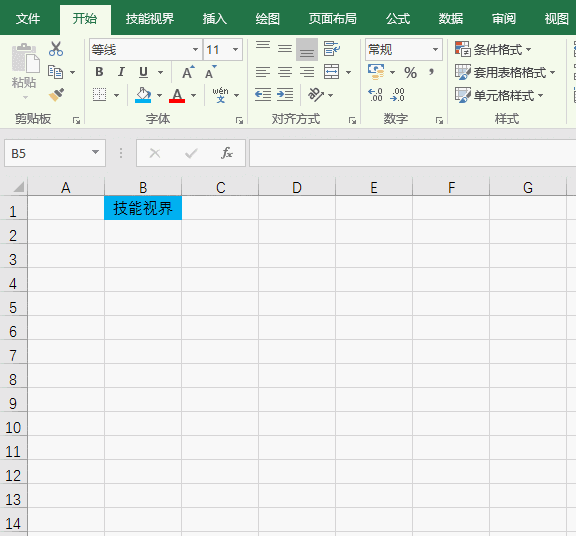Screen dimensions: 576x536
Task: Align text to middle vertically
Action: click(285, 49)
